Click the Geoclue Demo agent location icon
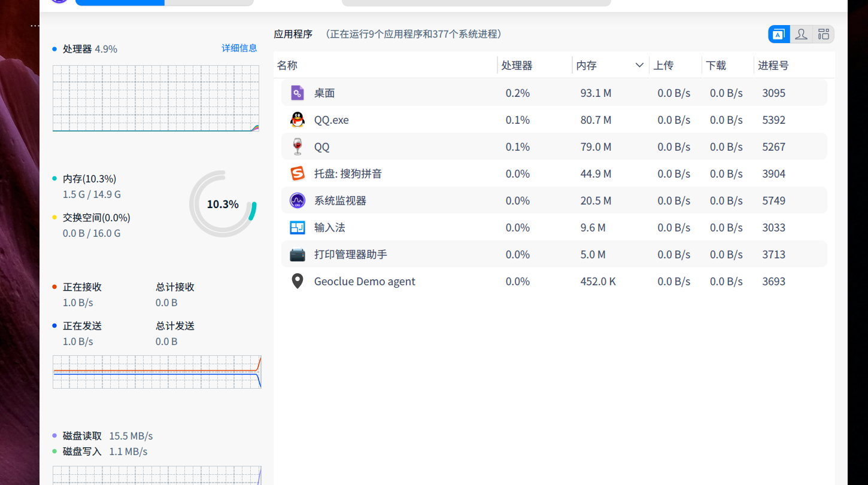 point(298,281)
